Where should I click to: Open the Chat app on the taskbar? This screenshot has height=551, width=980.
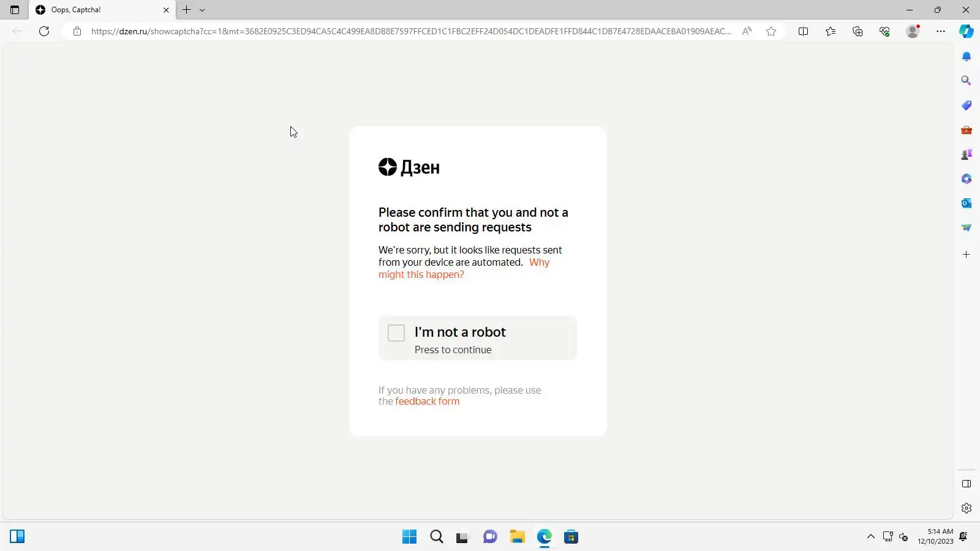490,537
